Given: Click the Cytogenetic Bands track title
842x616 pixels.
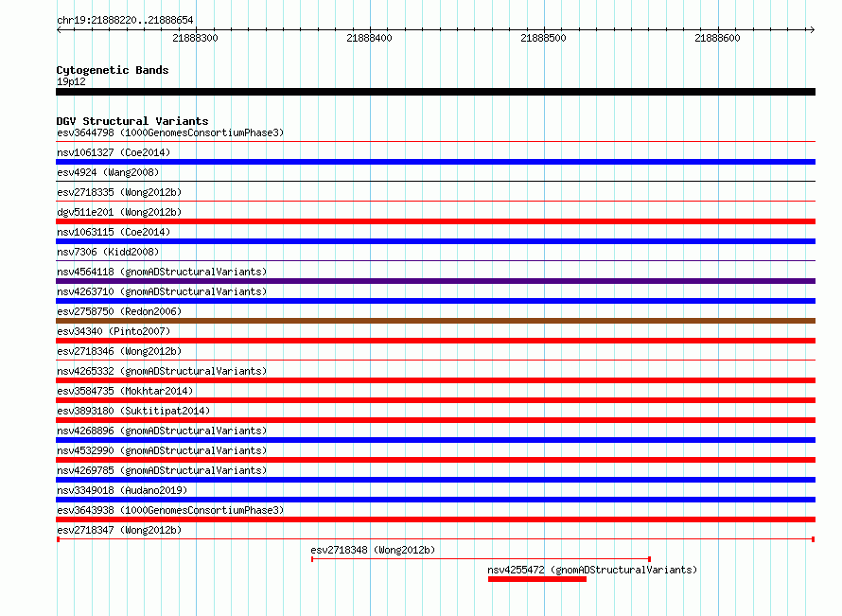Looking at the screenshot, I should pos(113,70).
